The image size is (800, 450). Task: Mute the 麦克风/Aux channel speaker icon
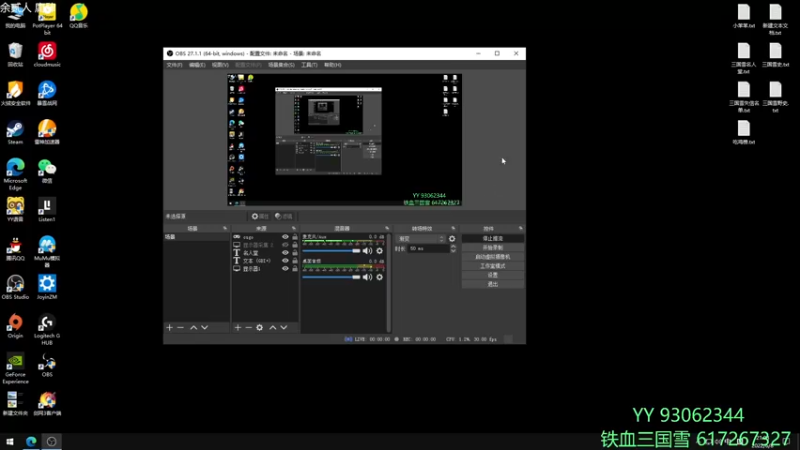point(367,251)
